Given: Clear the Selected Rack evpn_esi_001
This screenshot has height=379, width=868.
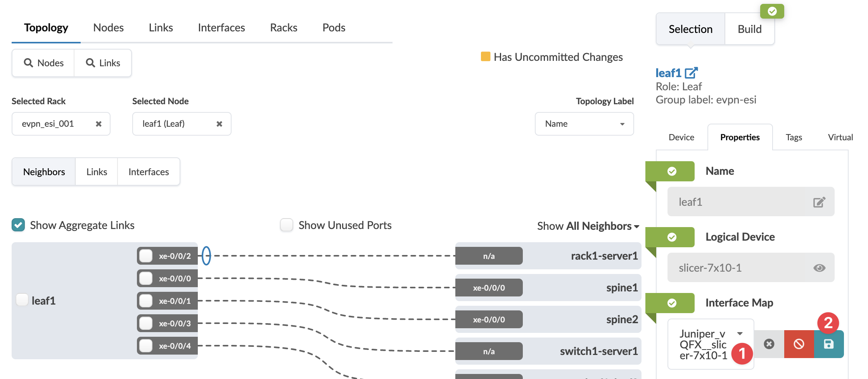Looking at the screenshot, I should pyautogui.click(x=99, y=124).
